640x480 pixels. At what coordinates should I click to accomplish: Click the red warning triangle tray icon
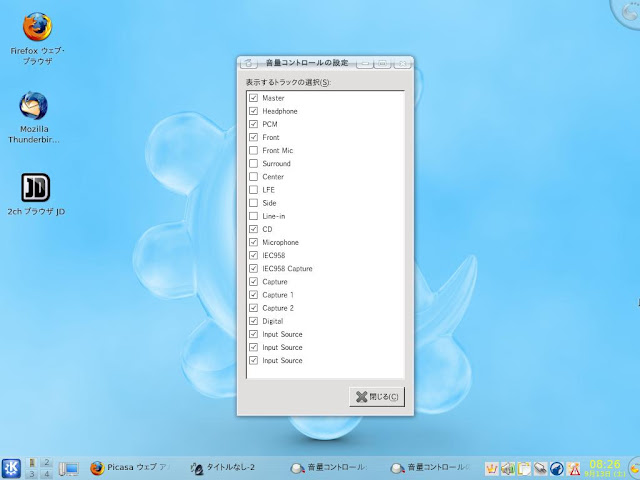[x=573, y=469]
